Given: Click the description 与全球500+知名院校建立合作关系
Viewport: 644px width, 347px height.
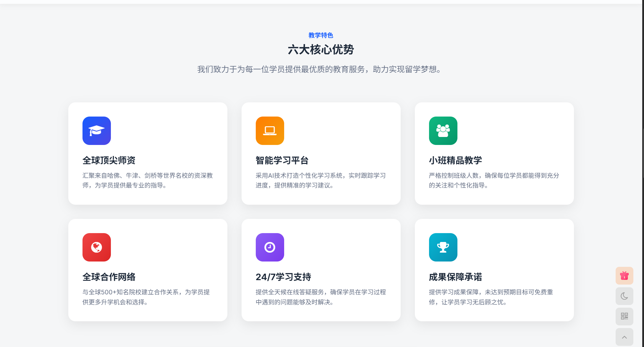Looking at the screenshot, I should click(146, 297).
